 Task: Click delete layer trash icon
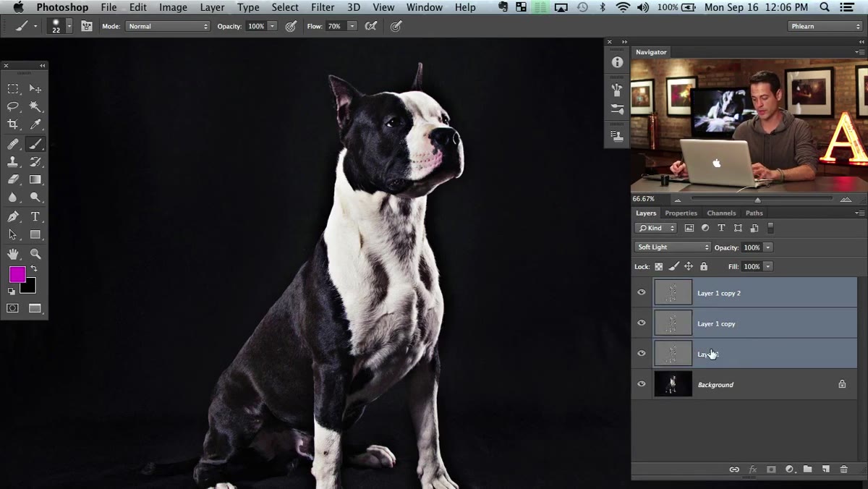tap(843, 469)
